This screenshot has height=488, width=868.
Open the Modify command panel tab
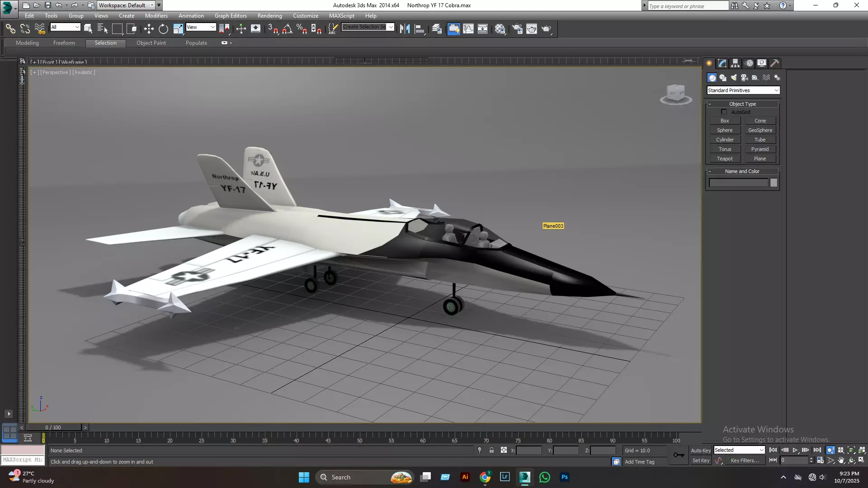(x=722, y=63)
